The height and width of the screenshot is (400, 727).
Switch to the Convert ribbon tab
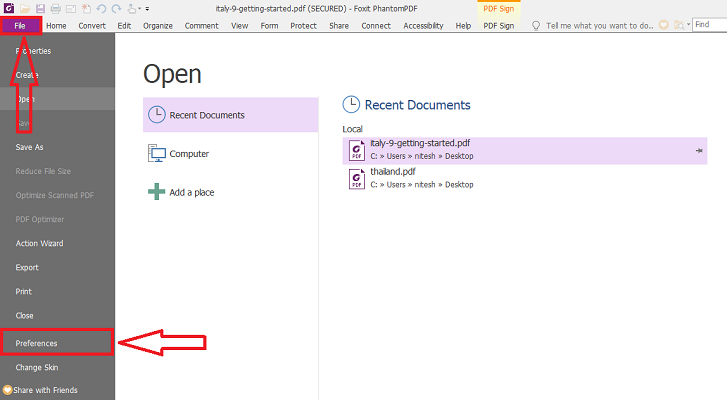click(x=92, y=26)
